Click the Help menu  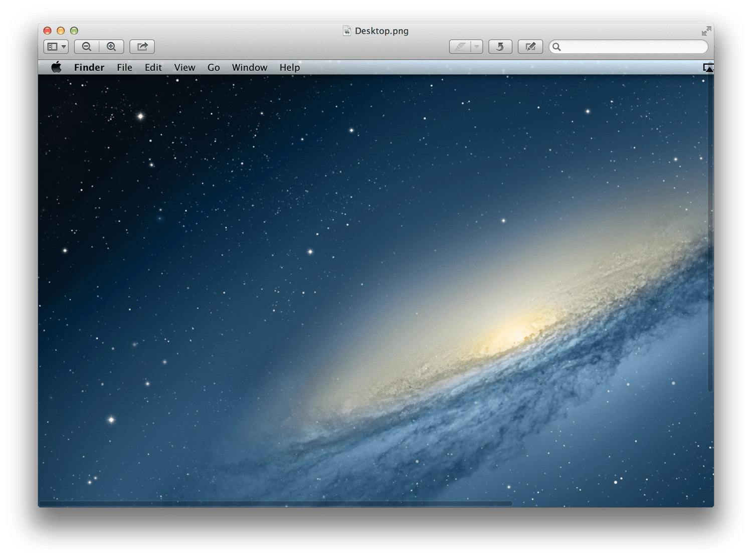click(290, 68)
